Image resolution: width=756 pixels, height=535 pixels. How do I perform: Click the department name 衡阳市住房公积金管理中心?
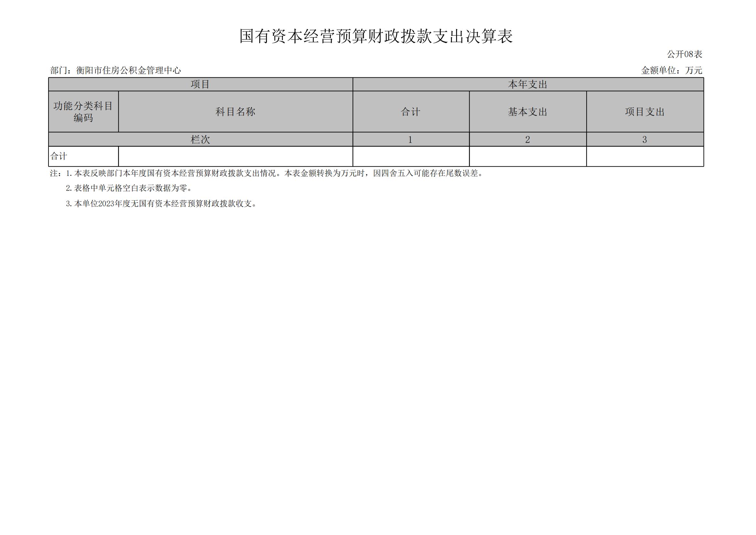(x=128, y=71)
